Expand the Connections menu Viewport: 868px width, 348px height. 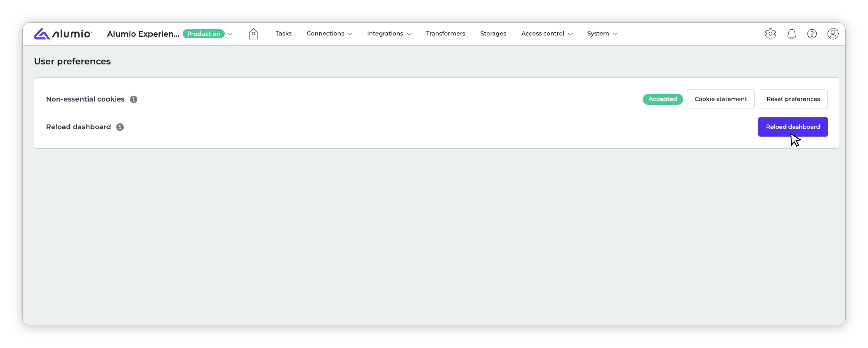[329, 33]
